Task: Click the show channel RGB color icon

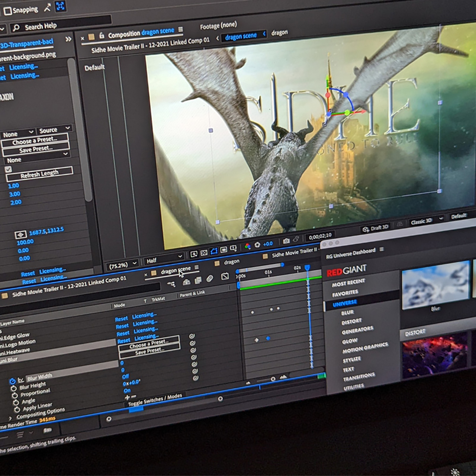Action: [247, 246]
